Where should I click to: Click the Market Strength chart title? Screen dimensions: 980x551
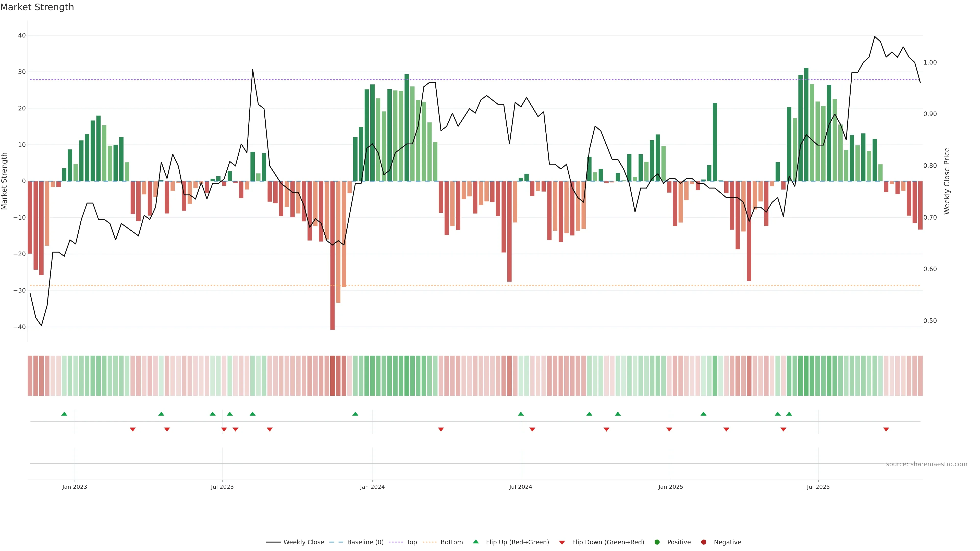click(37, 7)
